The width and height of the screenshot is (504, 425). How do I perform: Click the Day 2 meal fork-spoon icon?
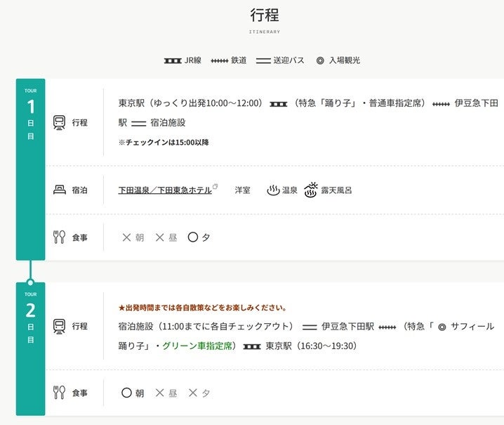60,393
